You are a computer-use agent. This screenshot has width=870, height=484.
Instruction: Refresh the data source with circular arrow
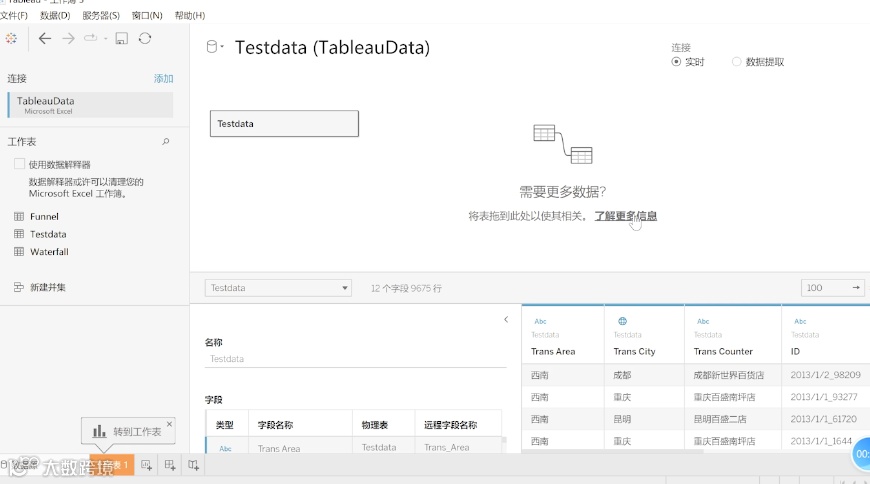[x=145, y=38]
